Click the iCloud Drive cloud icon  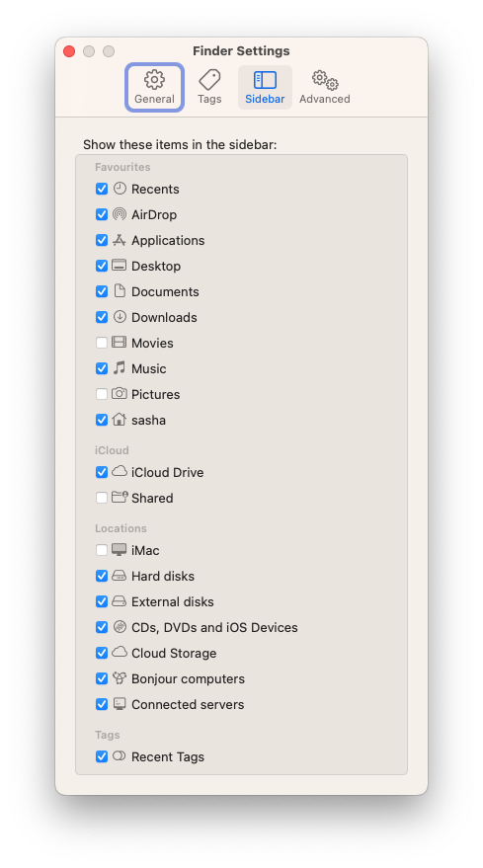120,472
